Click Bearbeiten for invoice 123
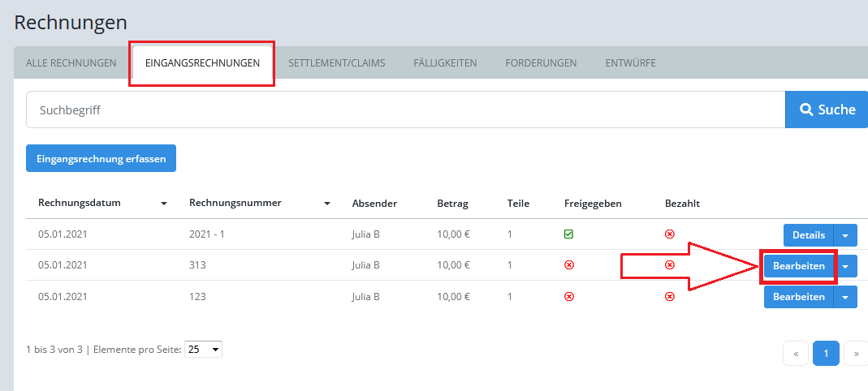 point(798,297)
